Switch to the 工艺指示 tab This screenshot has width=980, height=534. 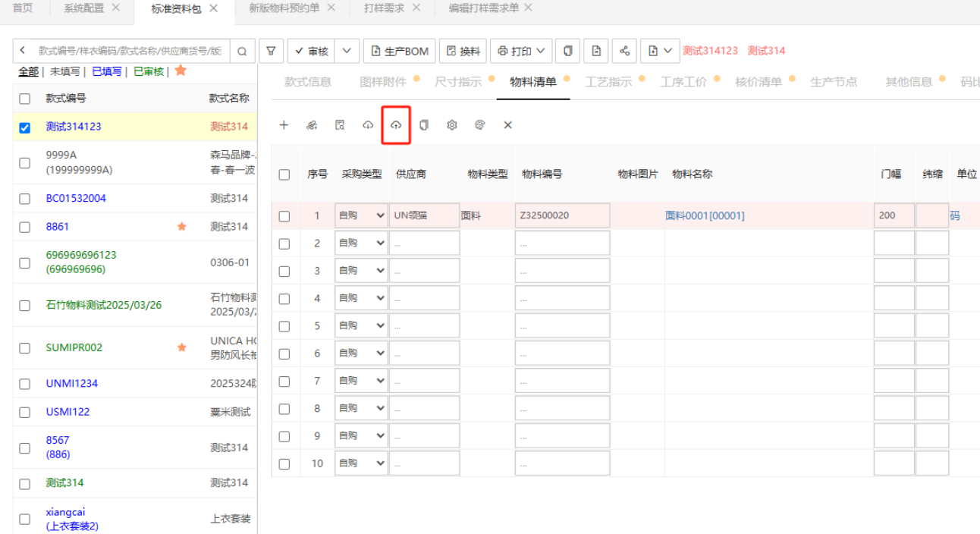click(x=608, y=82)
